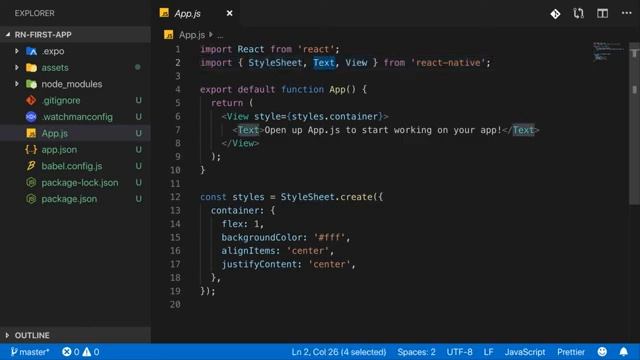Screen dimensions: 640x360
Task: Click the Open Changes compare icon
Action: (x=578, y=13)
